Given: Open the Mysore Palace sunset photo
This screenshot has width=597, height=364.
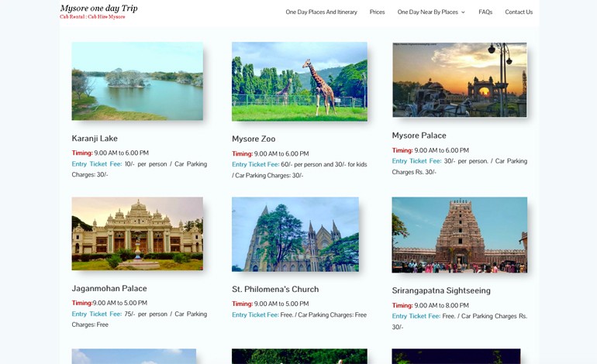Looking at the screenshot, I should point(460,80).
